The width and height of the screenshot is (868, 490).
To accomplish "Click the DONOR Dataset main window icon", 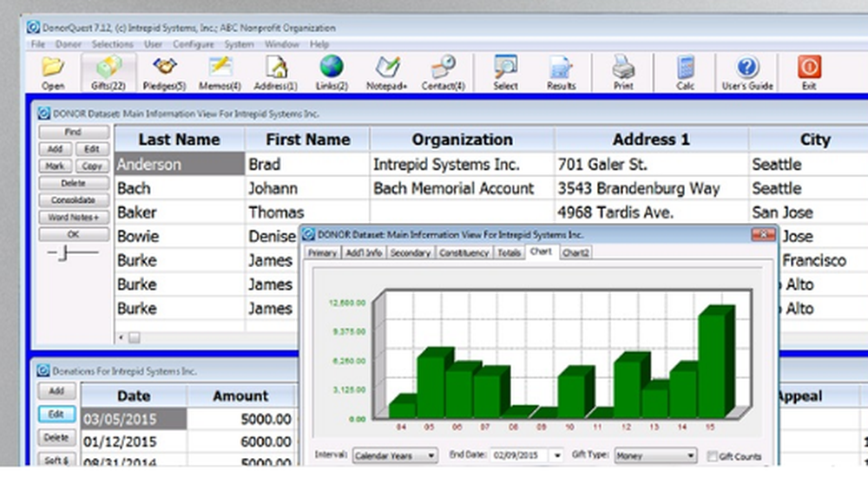I will click(43, 114).
